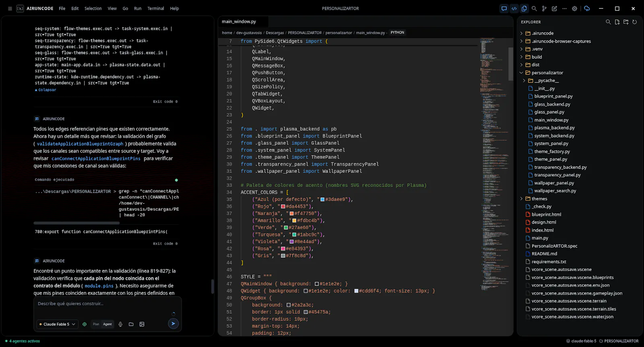Open blueprint.html in Explorer

546,215
